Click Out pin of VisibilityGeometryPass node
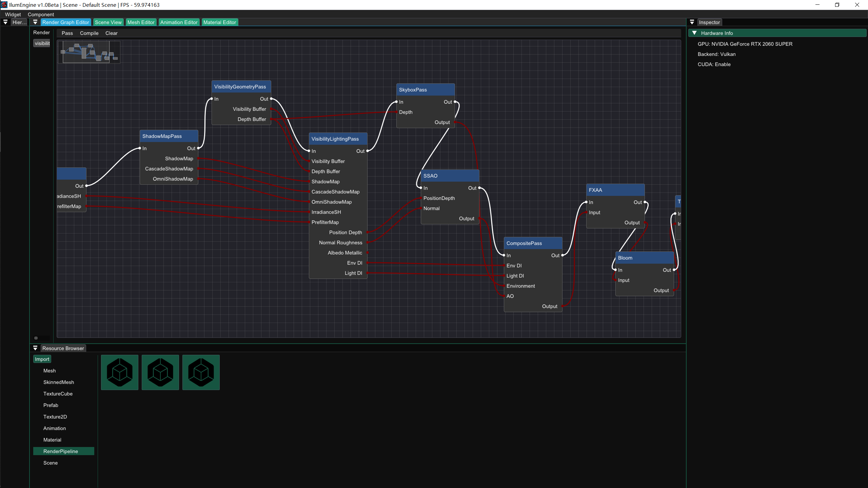 coord(271,99)
